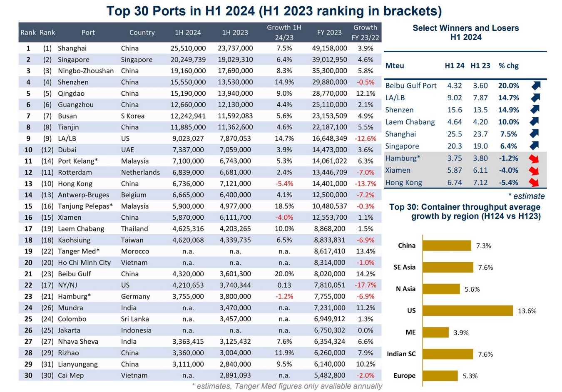
Task: Click the '49,158,000' FY 2023 value
Action: (x=329, y=48)
